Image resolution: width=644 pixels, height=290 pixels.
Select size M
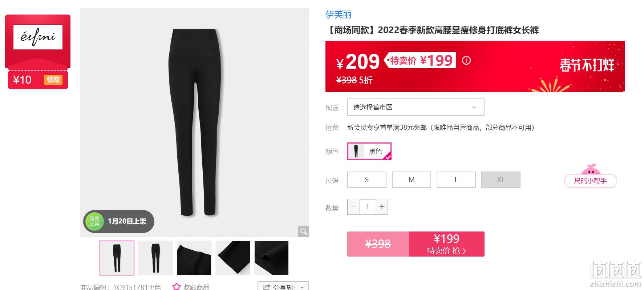[x=412, y=180]
